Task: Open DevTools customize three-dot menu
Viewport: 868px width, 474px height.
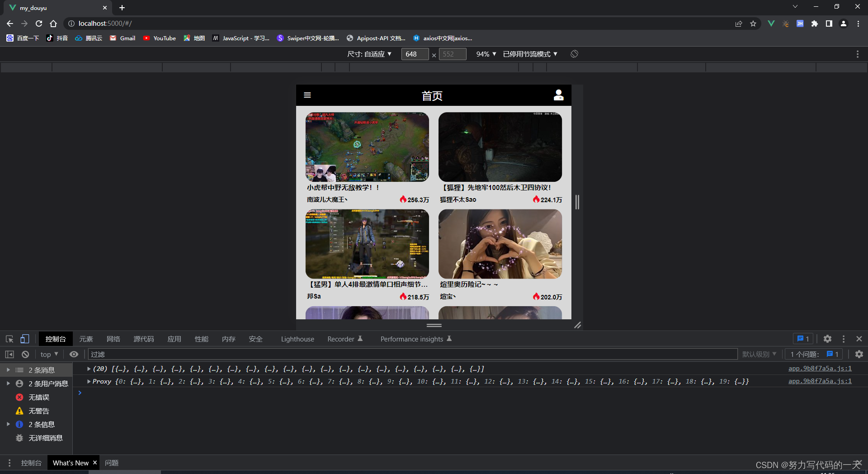Action: point(844,339)
